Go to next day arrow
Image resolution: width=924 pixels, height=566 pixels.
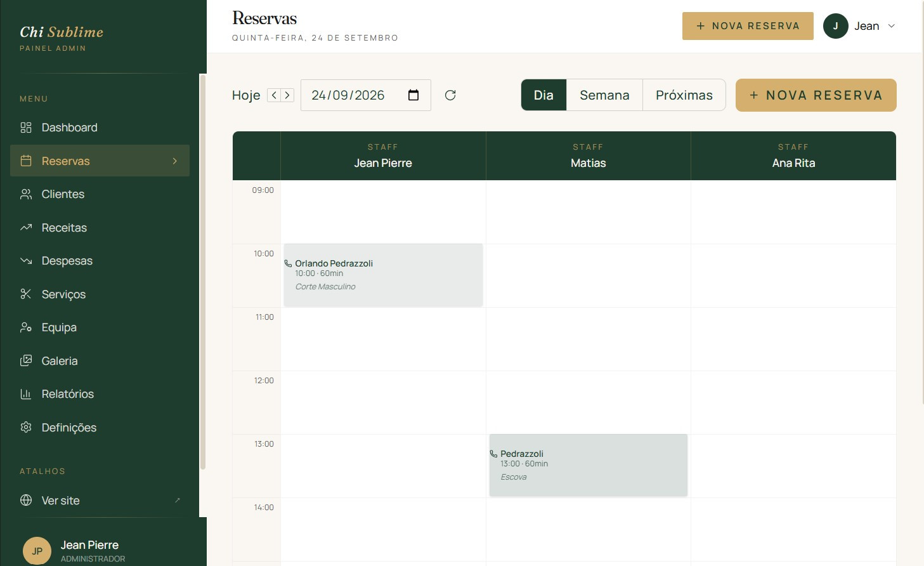pyautogui.click(x=287, y=95)
